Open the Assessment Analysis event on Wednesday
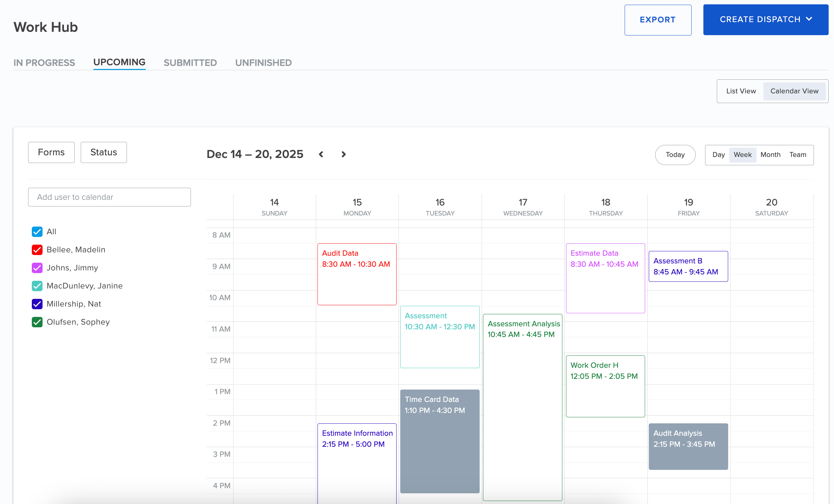The image size is (834, 504). coord(522,407)
